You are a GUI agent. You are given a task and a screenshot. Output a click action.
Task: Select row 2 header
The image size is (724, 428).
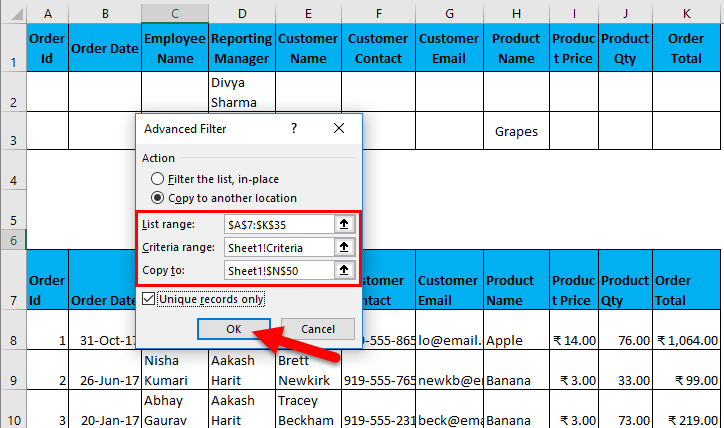pyautogui.click(x=13, y=91)
